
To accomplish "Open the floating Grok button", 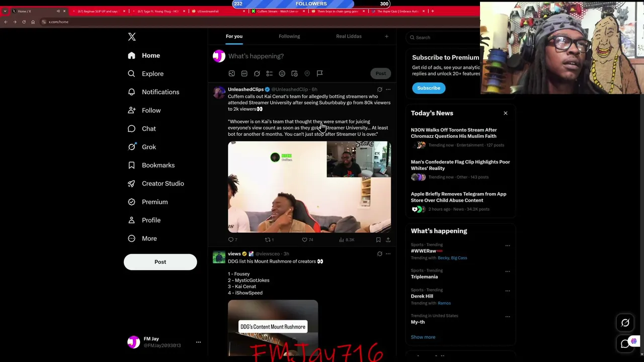I will (625, 323).
